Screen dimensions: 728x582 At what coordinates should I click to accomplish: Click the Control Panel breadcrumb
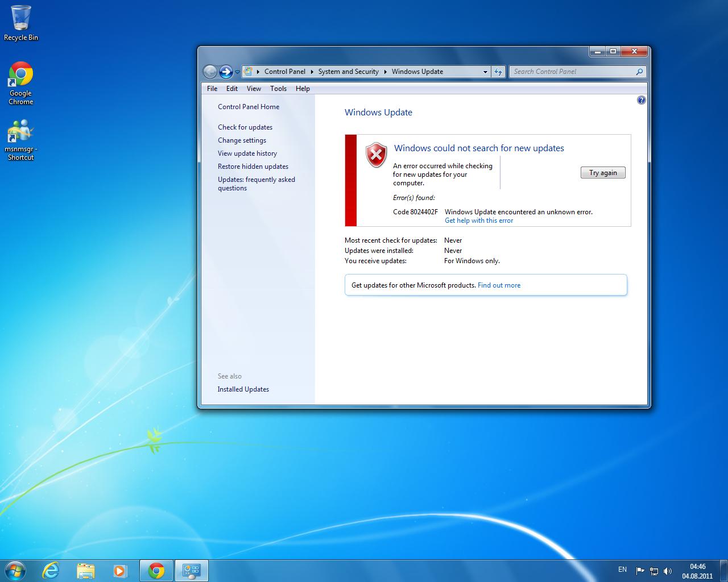click(x=285, y=72)
